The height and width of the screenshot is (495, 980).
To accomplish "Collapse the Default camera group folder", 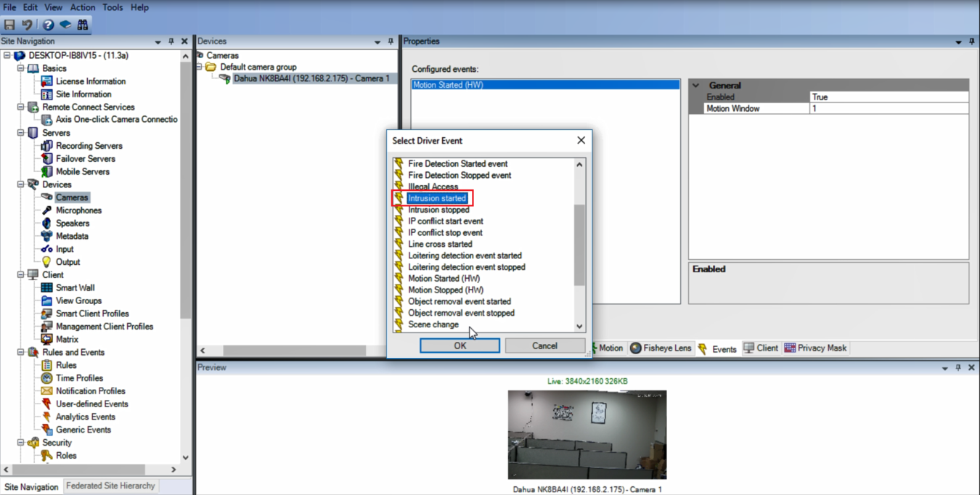I will [x=200, y=67].
